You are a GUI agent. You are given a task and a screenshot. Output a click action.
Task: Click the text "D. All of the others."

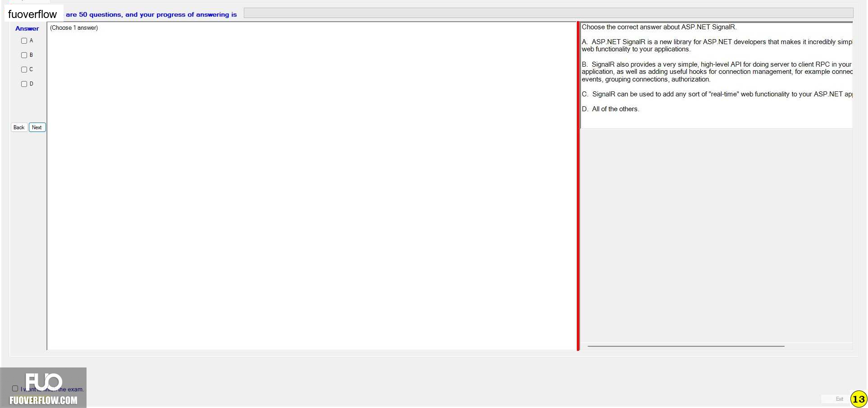pyautogui.click(x=610, y=109)
